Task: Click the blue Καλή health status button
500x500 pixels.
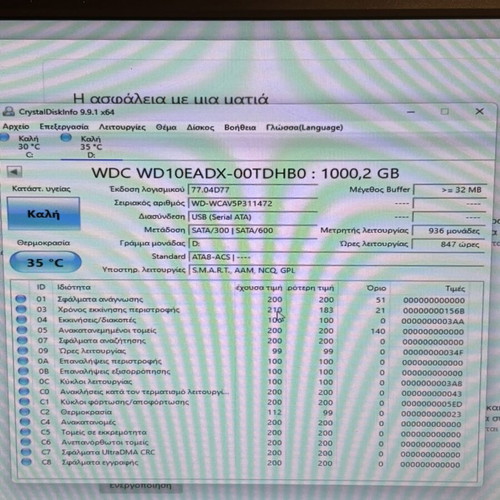Action: coord(43,214)
